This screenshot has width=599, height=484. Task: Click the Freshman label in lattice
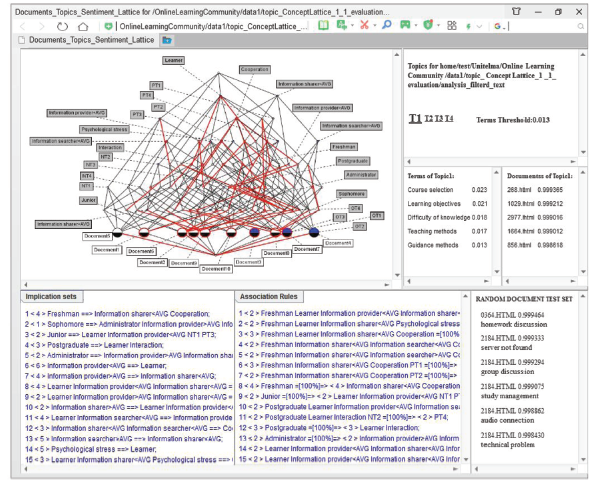[x=344, y=147]
